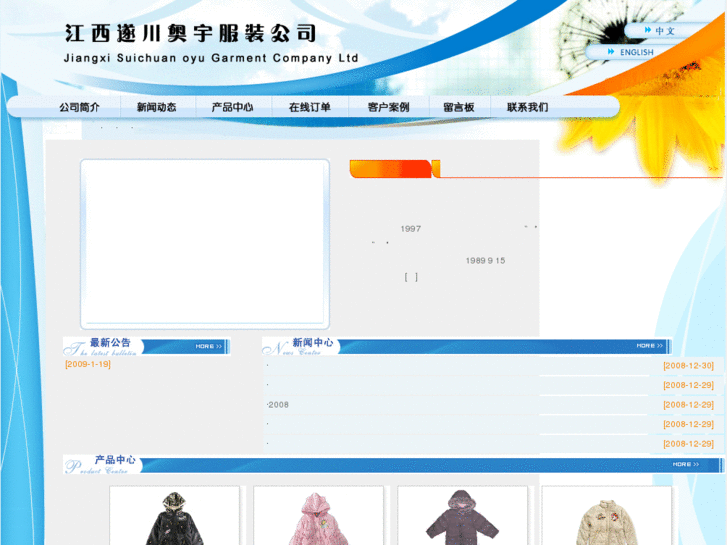
Task: Switch language to 中文
Action: pos(665,31)
